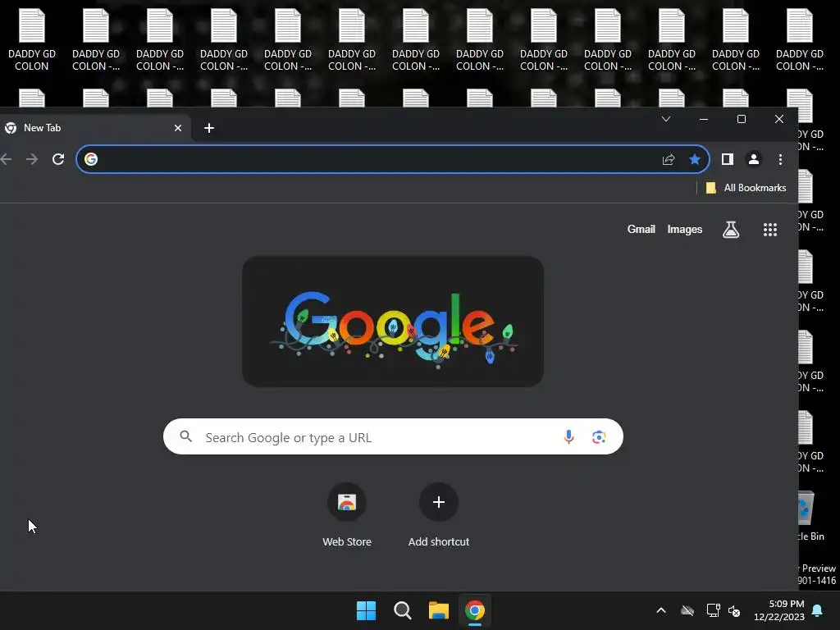Click the search magnifier in Google box

pos(186,436)
